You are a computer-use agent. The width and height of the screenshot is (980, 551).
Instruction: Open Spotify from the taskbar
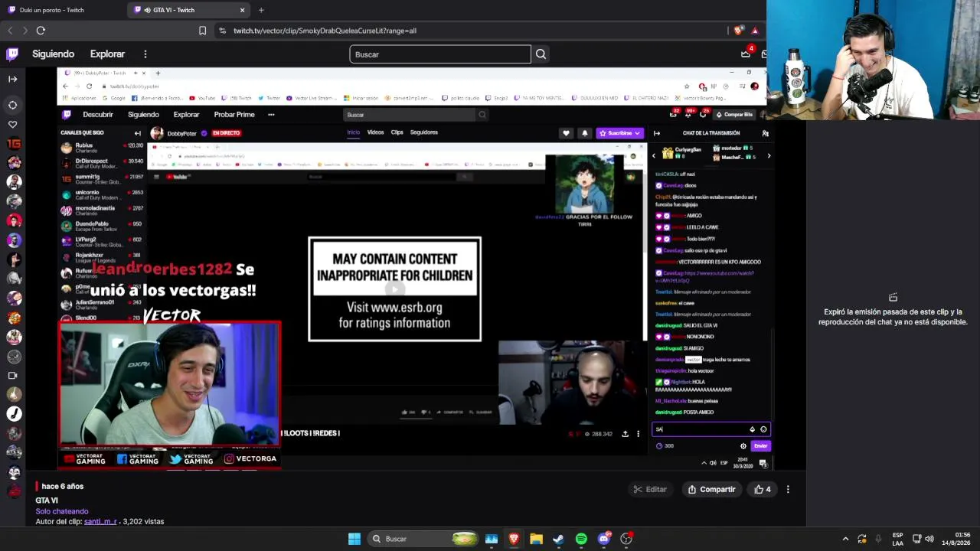pyautogui.click(x=581, y=539)
